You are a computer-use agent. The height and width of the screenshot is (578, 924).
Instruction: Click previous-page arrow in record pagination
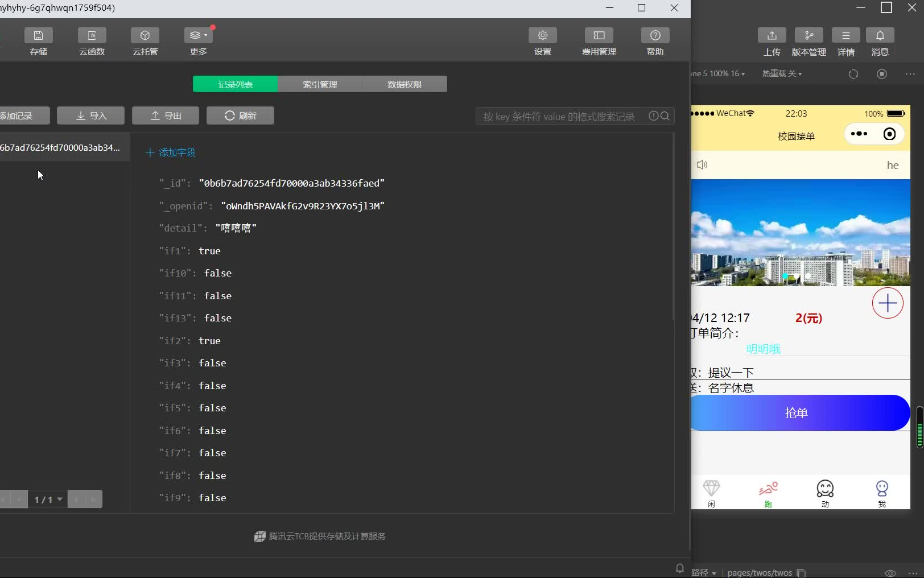(x=19, y=499)
